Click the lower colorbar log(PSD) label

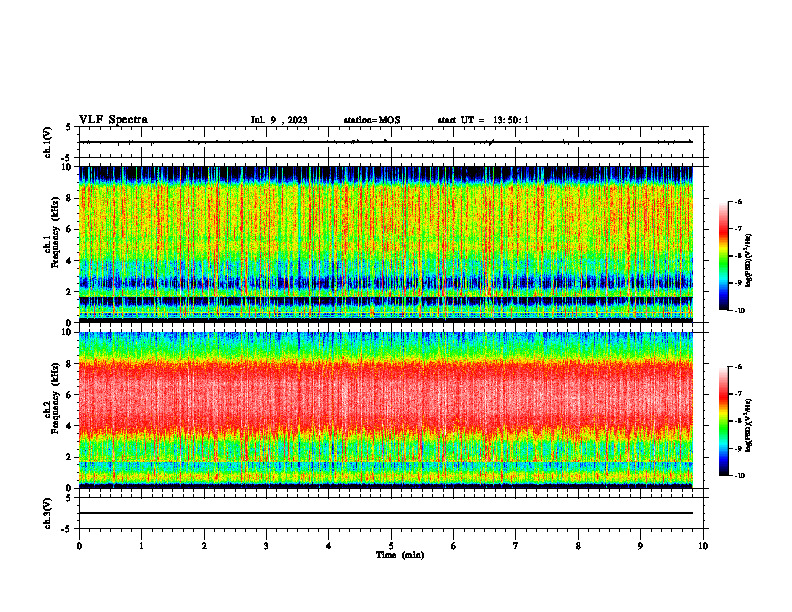click(749, 426)
